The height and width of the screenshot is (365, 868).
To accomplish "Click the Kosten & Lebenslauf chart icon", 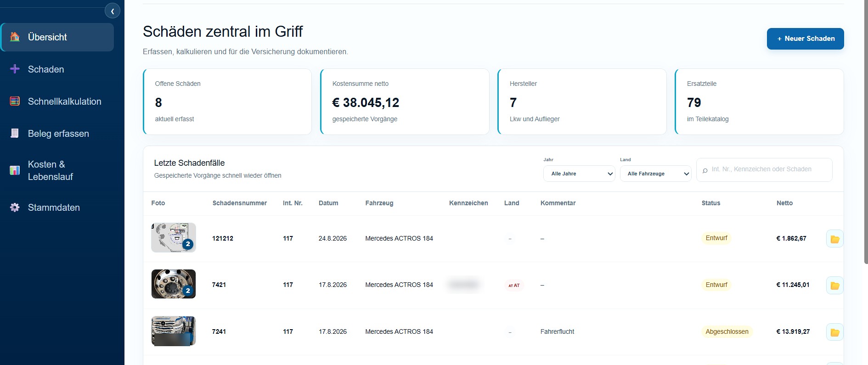I will [15, 170].
